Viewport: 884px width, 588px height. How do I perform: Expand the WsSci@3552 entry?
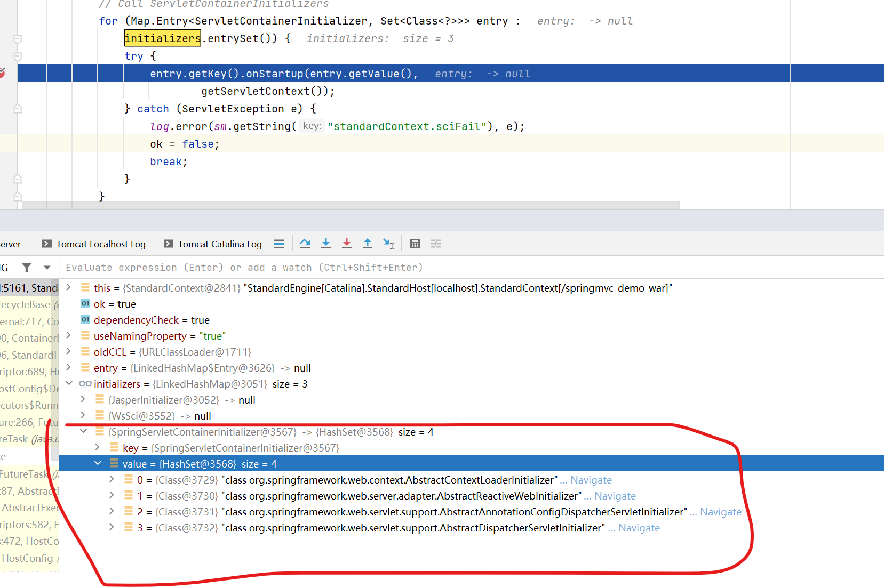(x=83, y=415)
